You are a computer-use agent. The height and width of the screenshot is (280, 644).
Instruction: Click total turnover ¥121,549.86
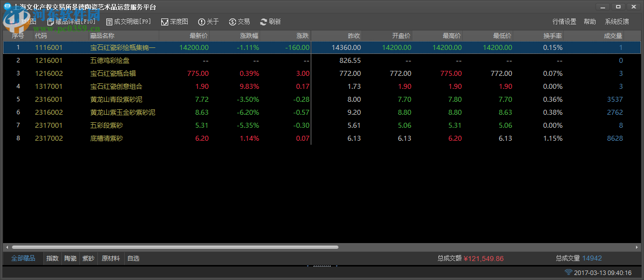(x=484, y=259)
